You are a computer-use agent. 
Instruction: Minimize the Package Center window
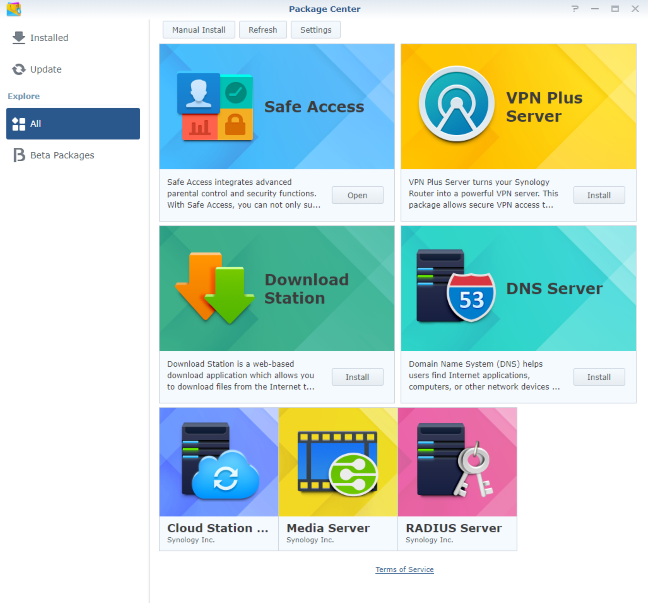click(x=595, y=9)
